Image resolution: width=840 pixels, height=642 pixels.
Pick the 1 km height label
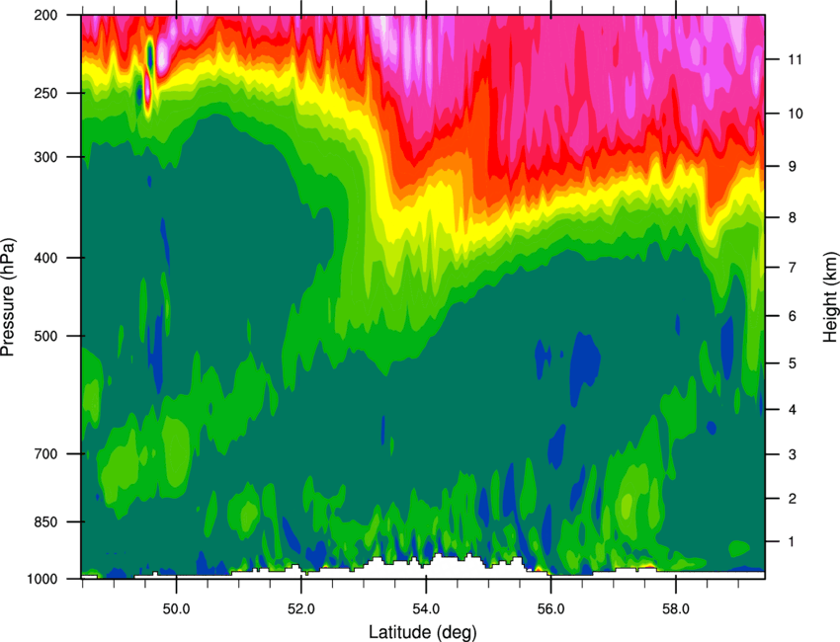click(x=792, y=542)
